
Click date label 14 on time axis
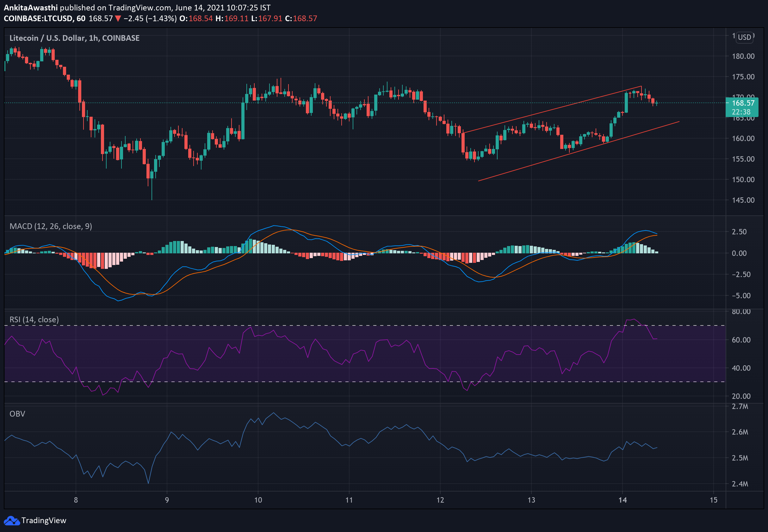pos(622,500)
